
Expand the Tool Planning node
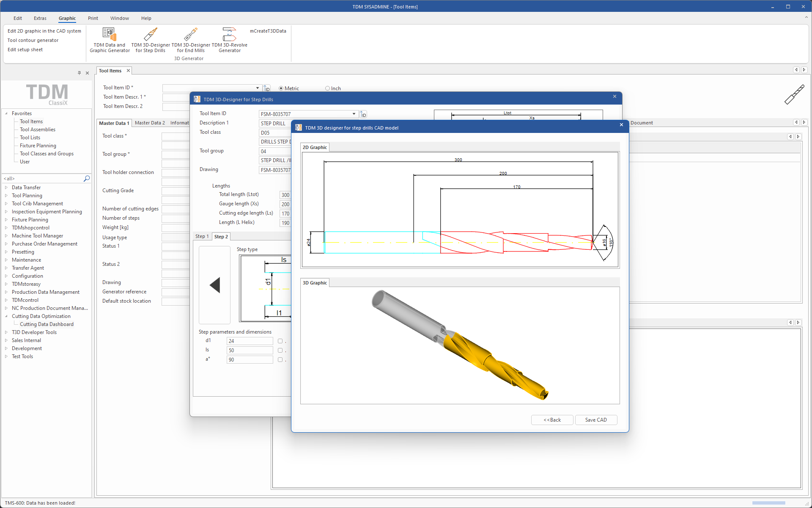click(x=6, y=196)
